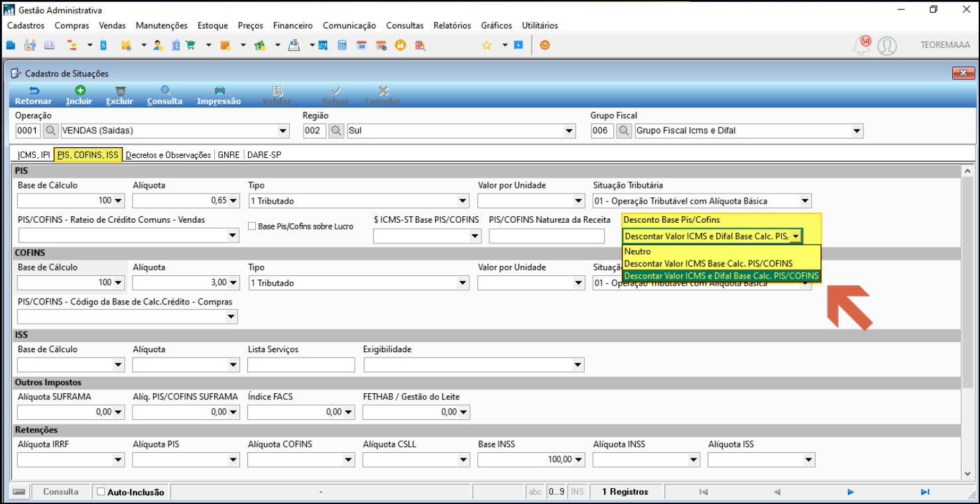980x504 pixels.
Task: Click search icon next to Região 002
Action: click(337, 131)
